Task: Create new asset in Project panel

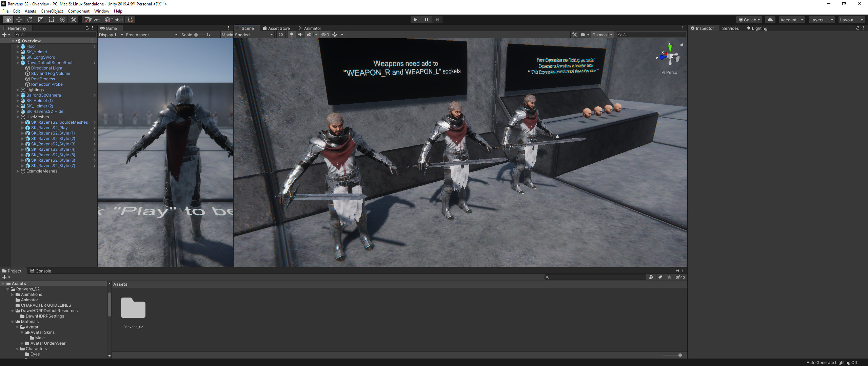Action: (6, 277)
